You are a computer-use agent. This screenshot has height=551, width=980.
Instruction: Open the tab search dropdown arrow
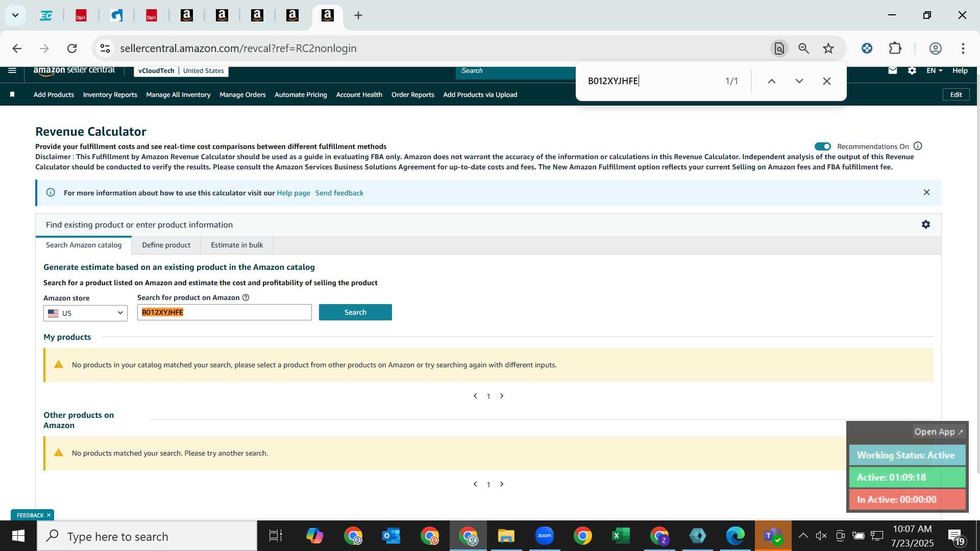tap(15, 15)
